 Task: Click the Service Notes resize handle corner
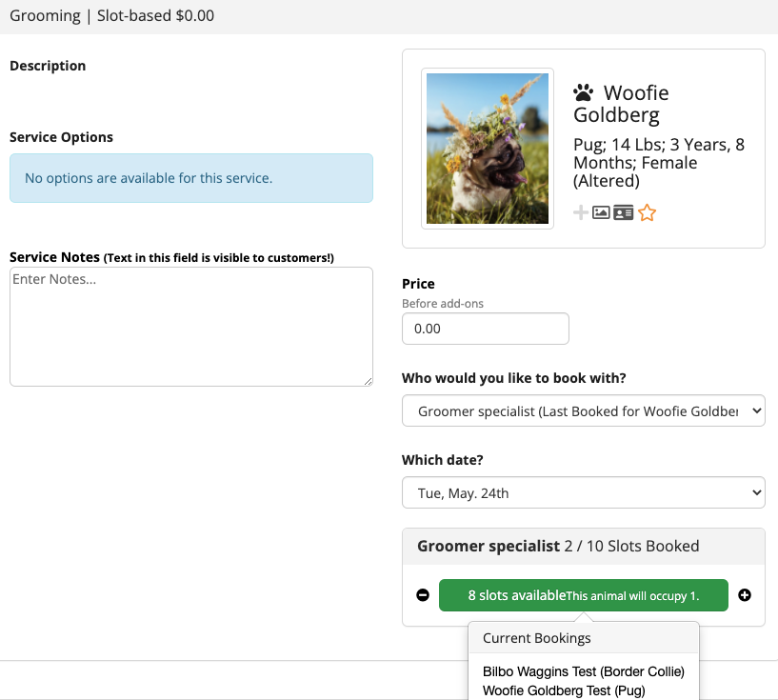tap(368, 381)
